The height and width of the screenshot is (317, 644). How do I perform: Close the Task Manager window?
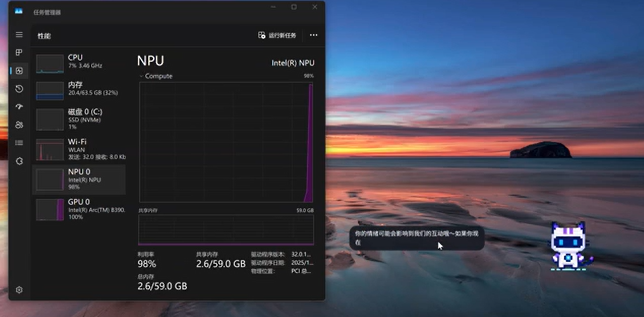pos(315,7)
